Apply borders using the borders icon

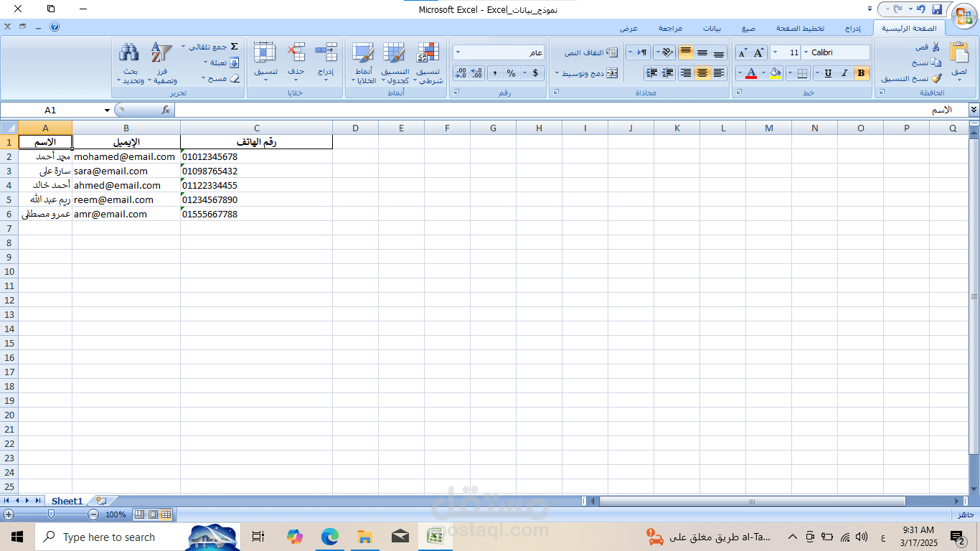(x=802, y=73)
